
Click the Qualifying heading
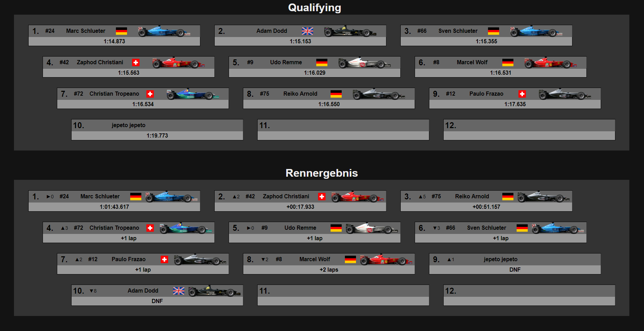(314, 8)
